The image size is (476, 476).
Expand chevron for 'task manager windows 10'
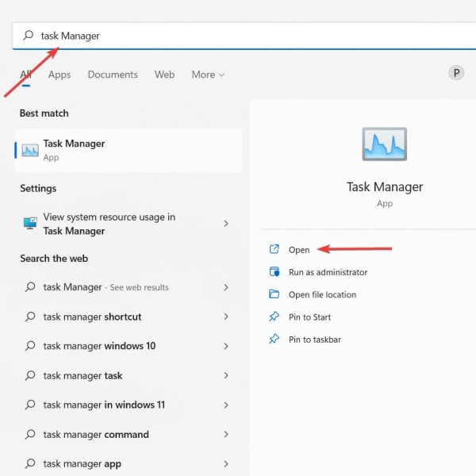click(226, 346)
